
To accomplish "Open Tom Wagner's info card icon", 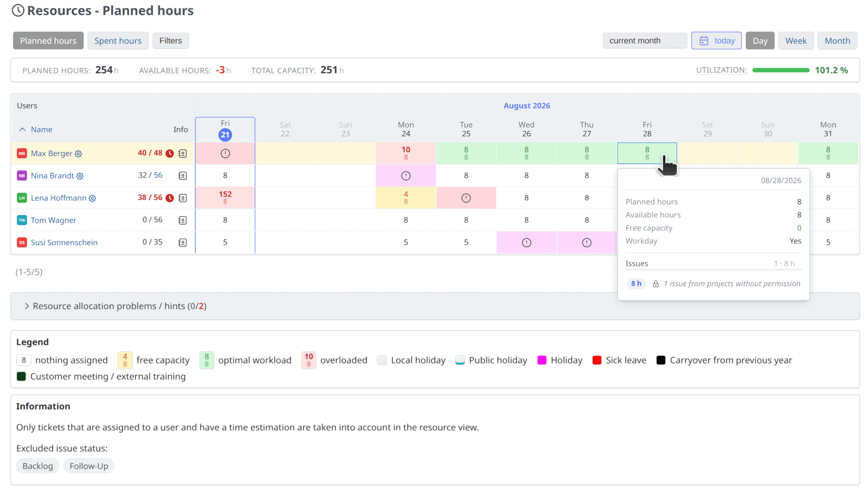I will (182, 220).
